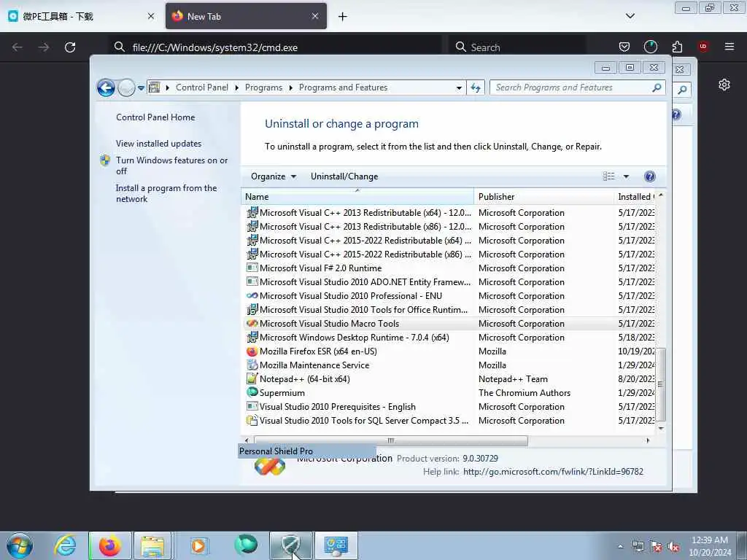Open new tab settings gear icon
Screen dimensions: 747x560
724,85
